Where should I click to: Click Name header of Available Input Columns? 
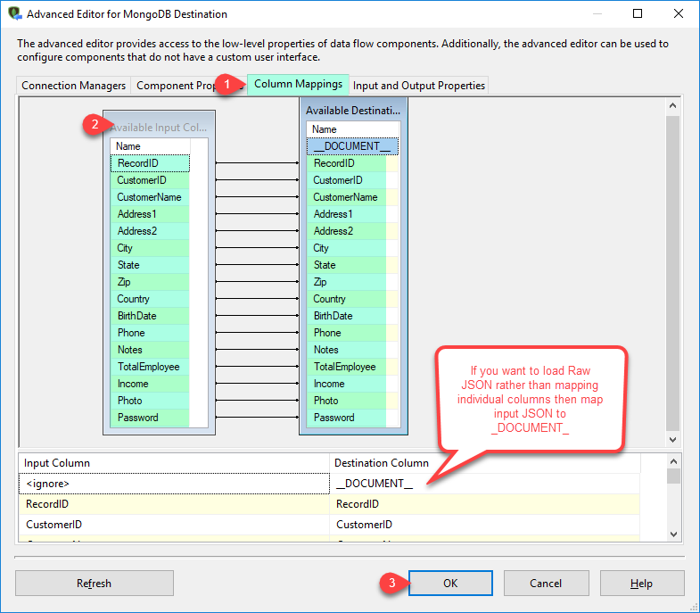tap(150, 146)
